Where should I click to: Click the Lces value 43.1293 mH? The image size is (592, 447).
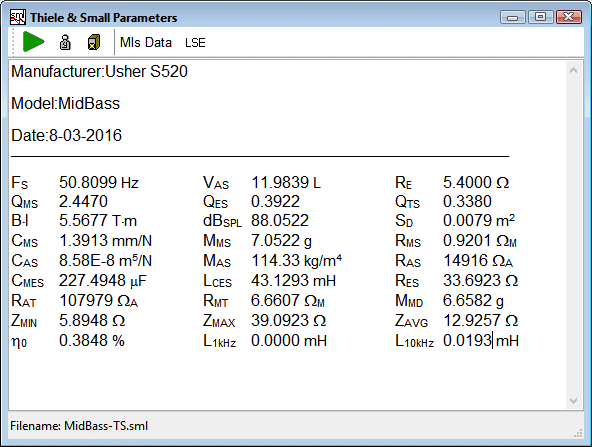click(x=293, y=281)
